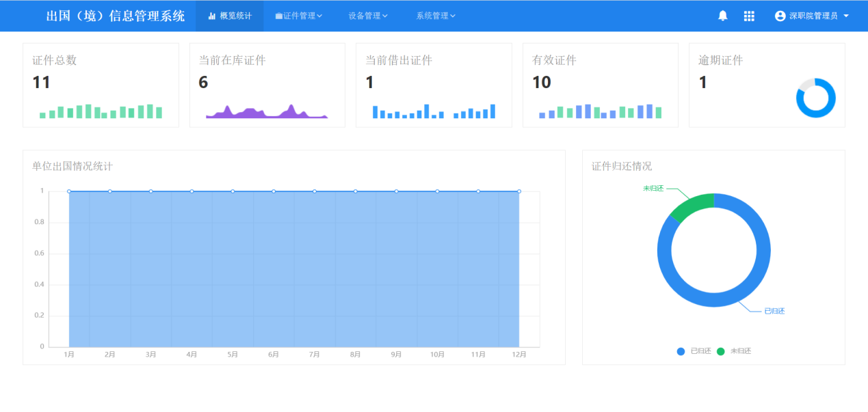Click the green 未归还 donut segment
The image size is (868, 412).
click(692, 205)
